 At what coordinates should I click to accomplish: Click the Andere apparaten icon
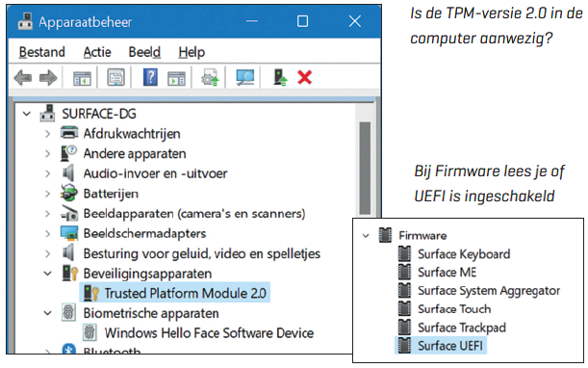point(68,153)
